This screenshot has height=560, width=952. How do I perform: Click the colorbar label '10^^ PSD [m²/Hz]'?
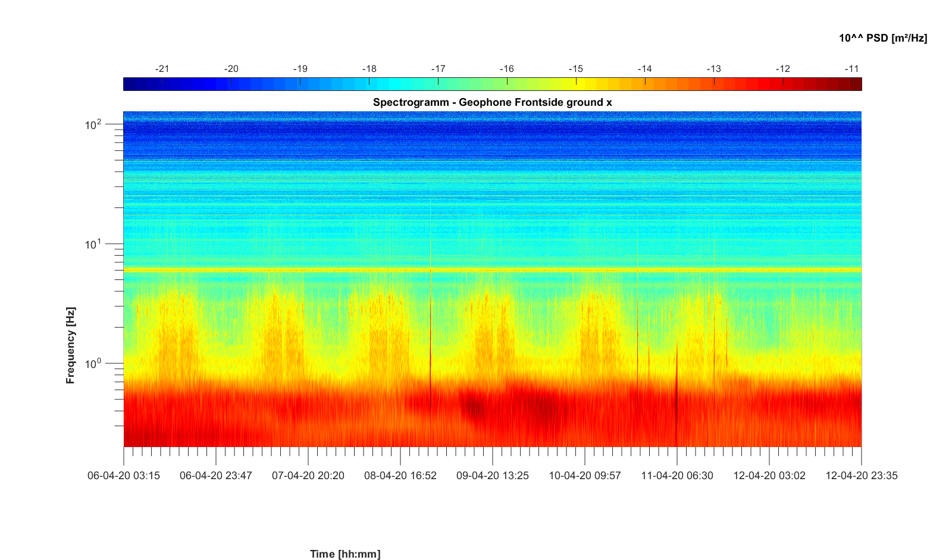pos(883,38)
